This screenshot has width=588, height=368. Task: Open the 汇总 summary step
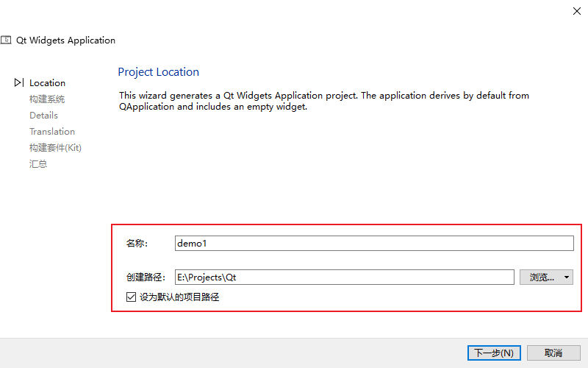tap(38, 164)
